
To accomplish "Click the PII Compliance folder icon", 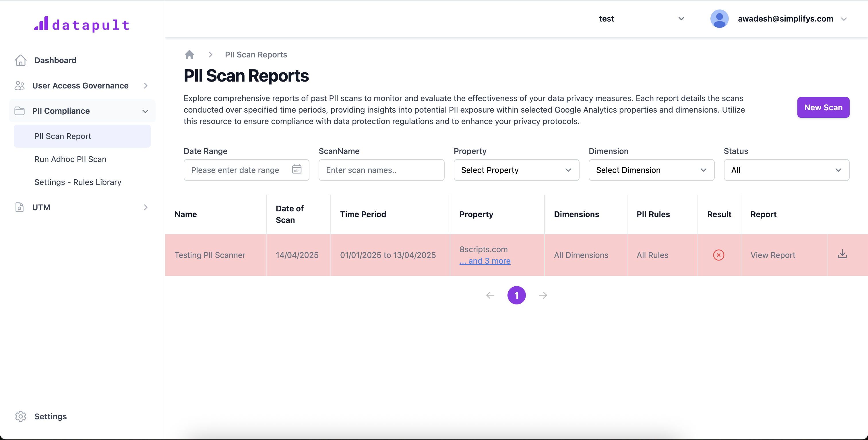I will point(20,111).
